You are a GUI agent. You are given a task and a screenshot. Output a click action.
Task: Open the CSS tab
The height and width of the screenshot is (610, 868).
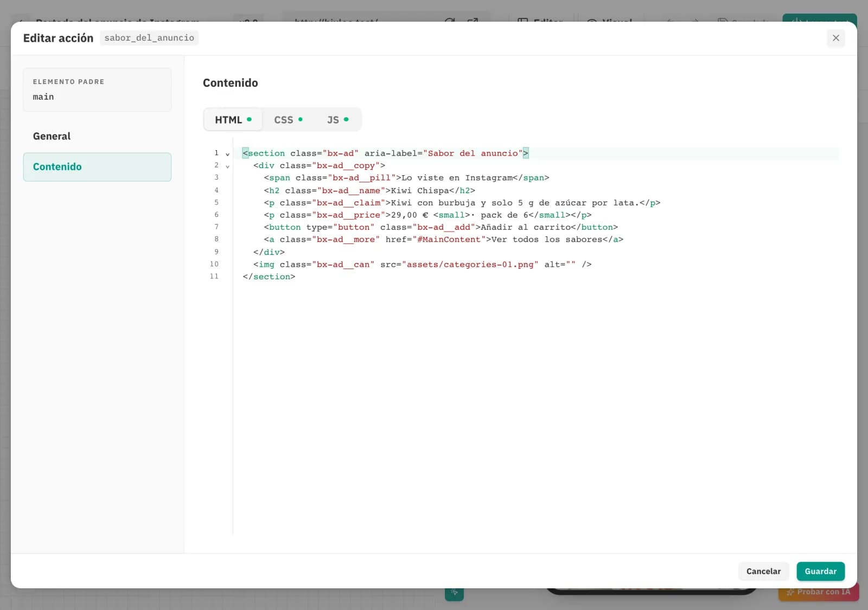coord(288,120)
